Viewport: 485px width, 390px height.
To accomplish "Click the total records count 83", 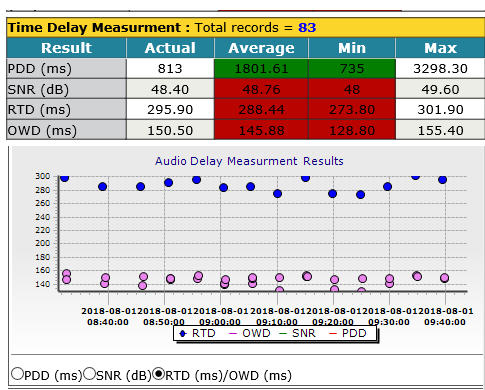I will [307, 27].
